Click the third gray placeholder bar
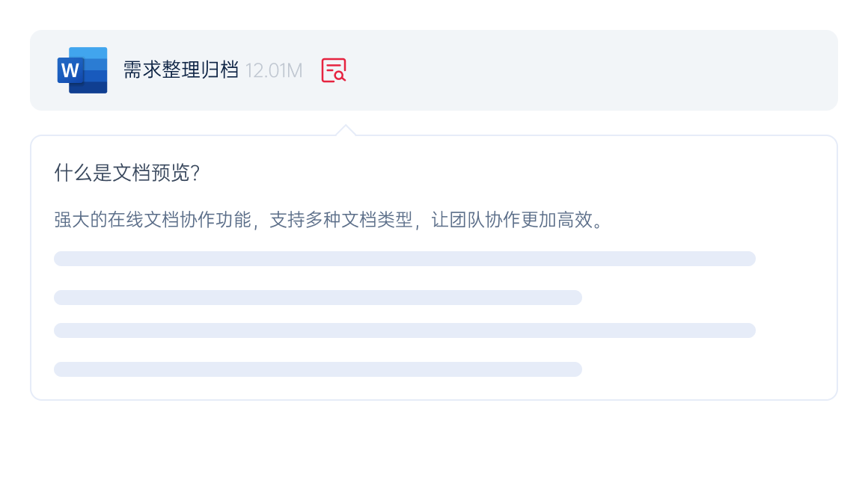 tap(404, 330)
